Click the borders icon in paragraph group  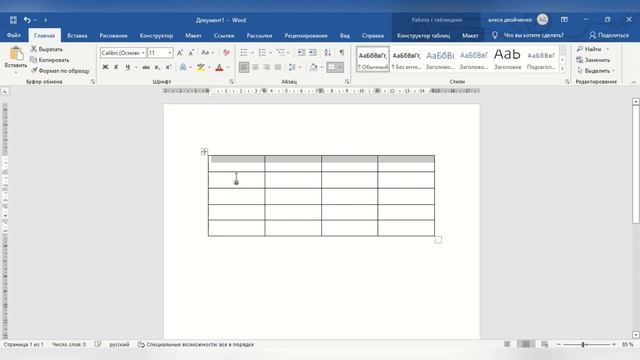point(331,67)
